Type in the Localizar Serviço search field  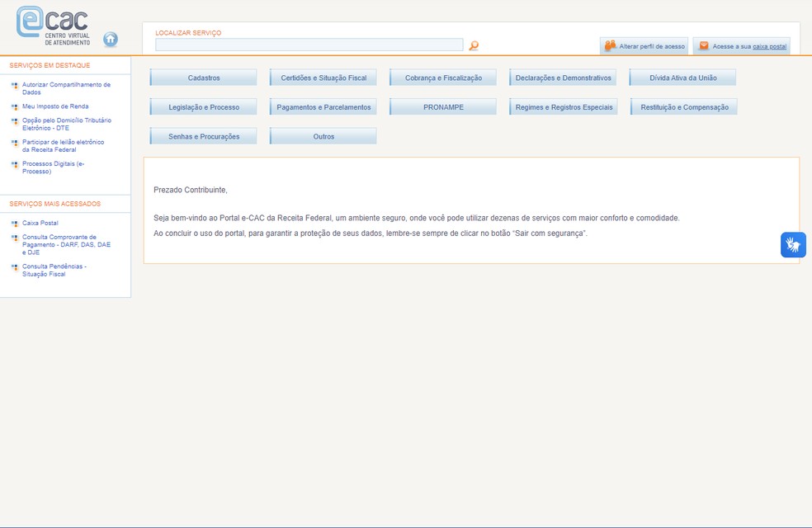click(x=309, y=45)
